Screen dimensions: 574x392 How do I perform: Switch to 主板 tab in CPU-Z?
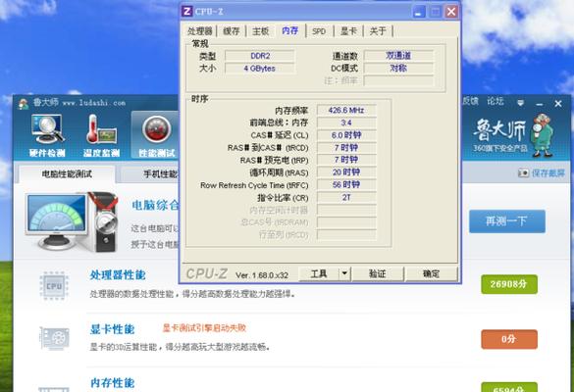click(x=261, y=31)
